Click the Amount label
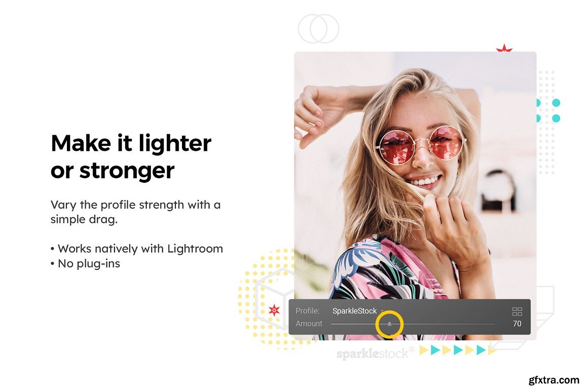 (x=309, y=324)
